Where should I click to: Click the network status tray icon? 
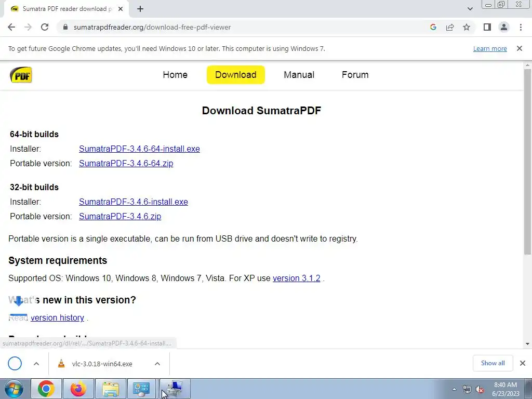pyautogui.click(x=467, y=389)
